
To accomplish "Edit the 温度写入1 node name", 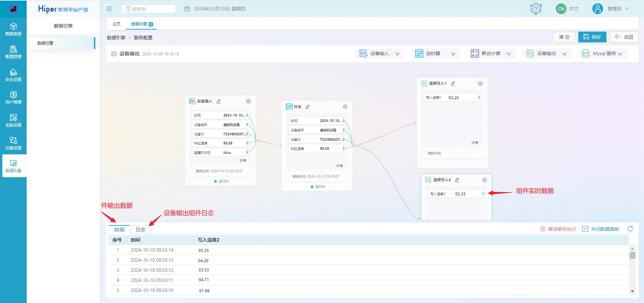I will [x=453, y=83].
